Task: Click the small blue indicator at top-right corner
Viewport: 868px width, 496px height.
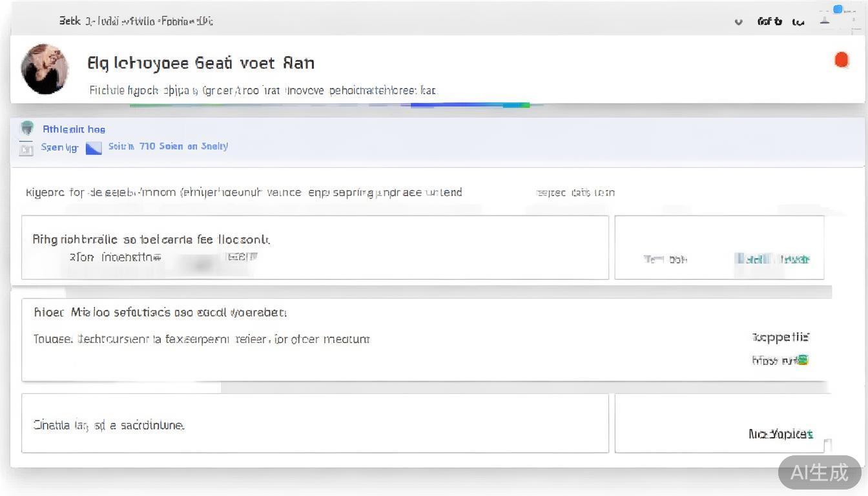Action: (838, 9)
